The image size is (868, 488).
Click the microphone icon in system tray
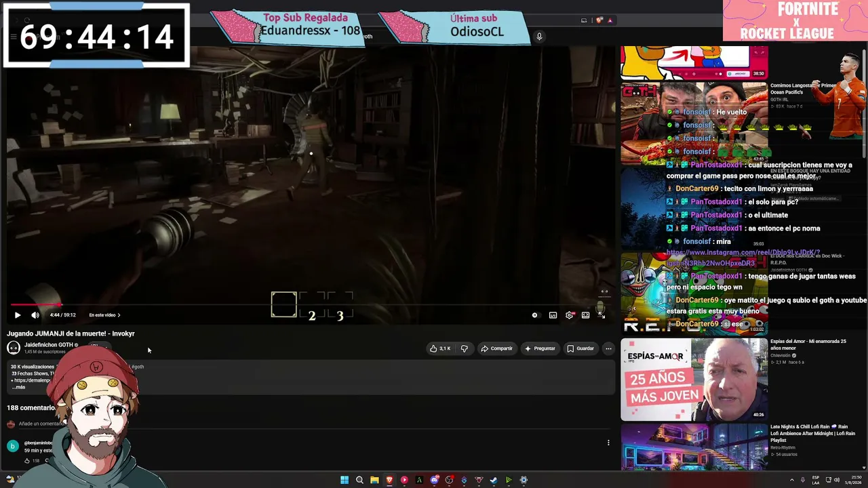coord(803,480)
